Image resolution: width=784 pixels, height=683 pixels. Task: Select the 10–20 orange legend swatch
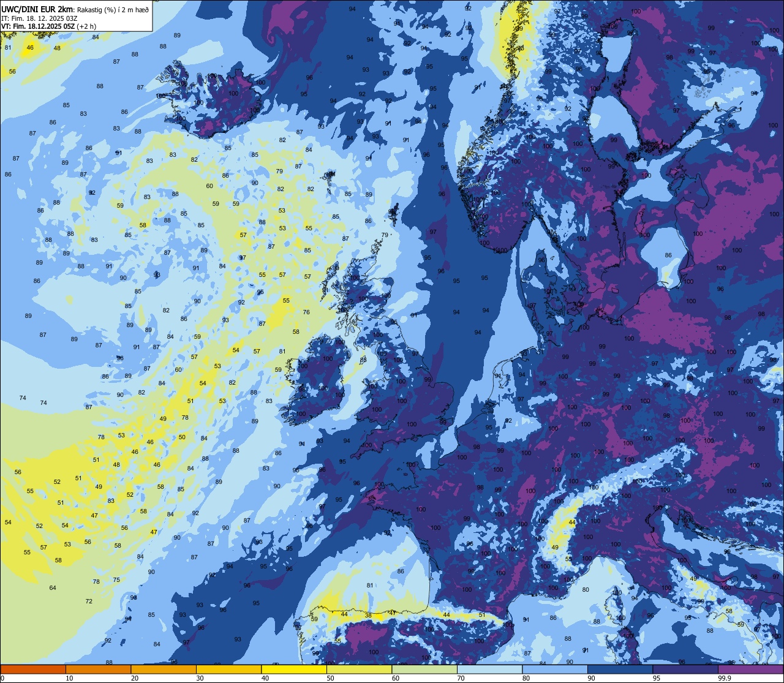point(98,669)
